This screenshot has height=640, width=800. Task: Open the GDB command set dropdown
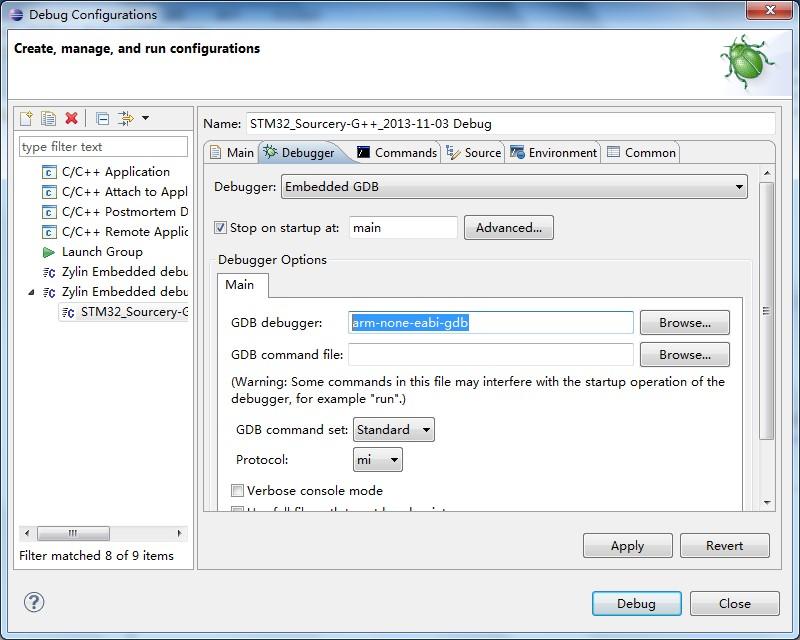392,428
